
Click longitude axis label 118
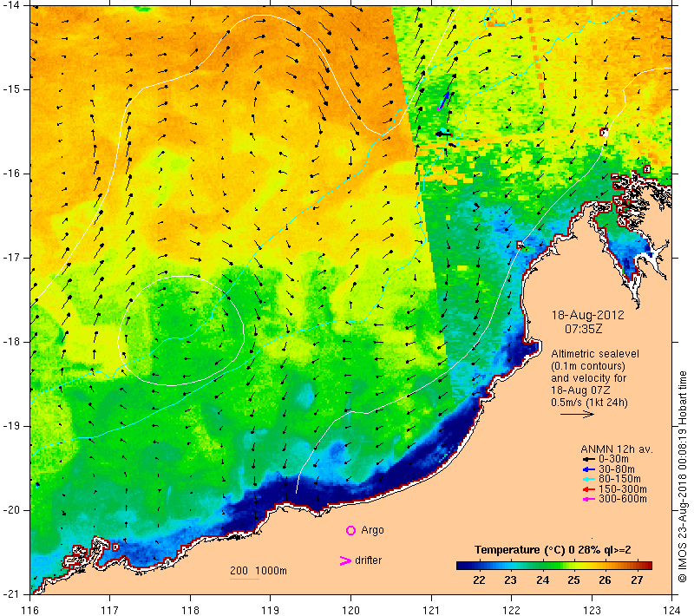click(x=190, y=610)
